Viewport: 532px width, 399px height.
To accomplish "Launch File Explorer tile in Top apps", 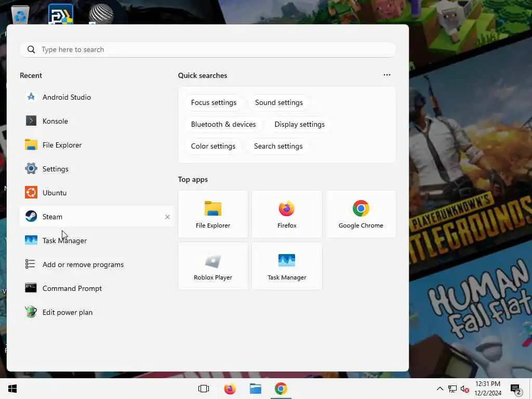I will [213, 214].
